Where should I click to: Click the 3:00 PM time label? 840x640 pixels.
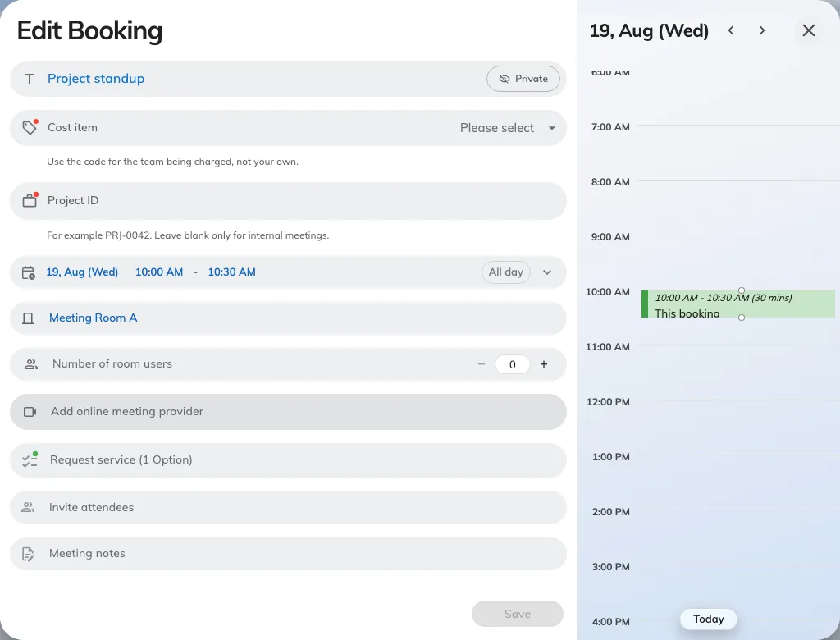point(610,567)
